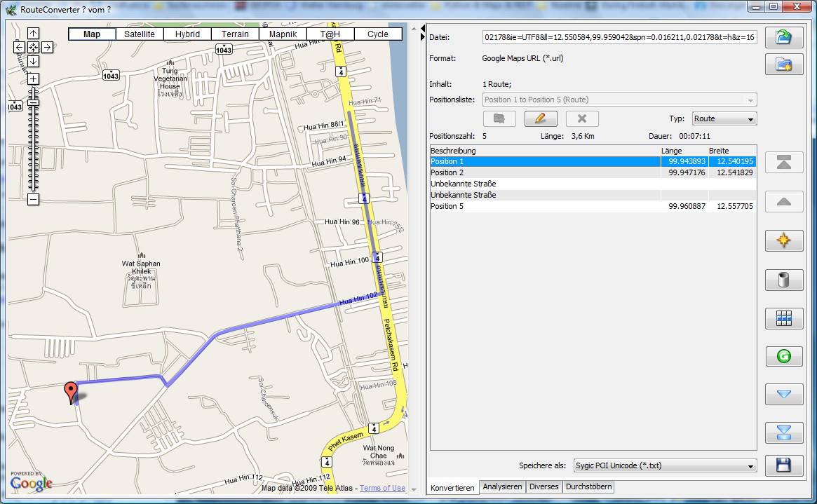Switch to the Durchstöbern tab
817x504 pixels.
pos(588,486)
